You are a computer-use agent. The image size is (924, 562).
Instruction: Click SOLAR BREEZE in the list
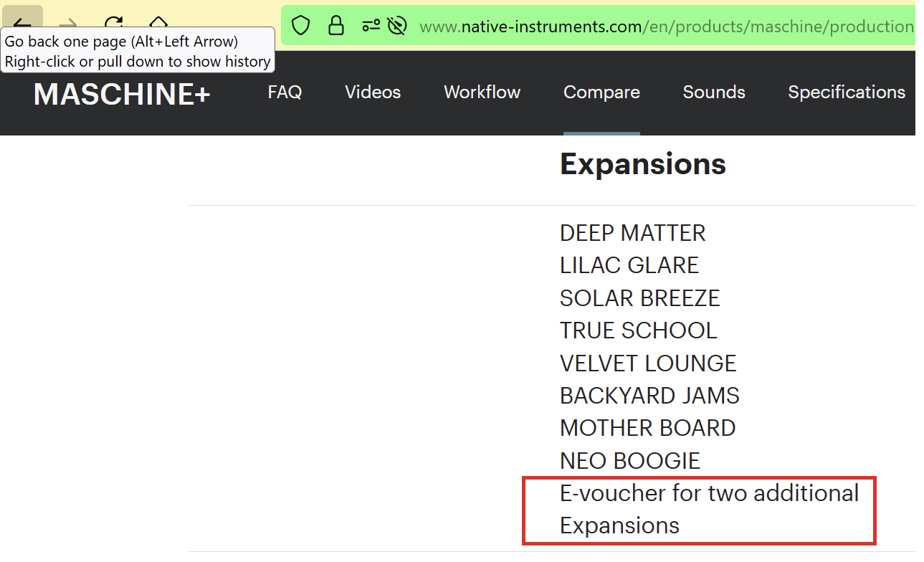pos(639,298)
